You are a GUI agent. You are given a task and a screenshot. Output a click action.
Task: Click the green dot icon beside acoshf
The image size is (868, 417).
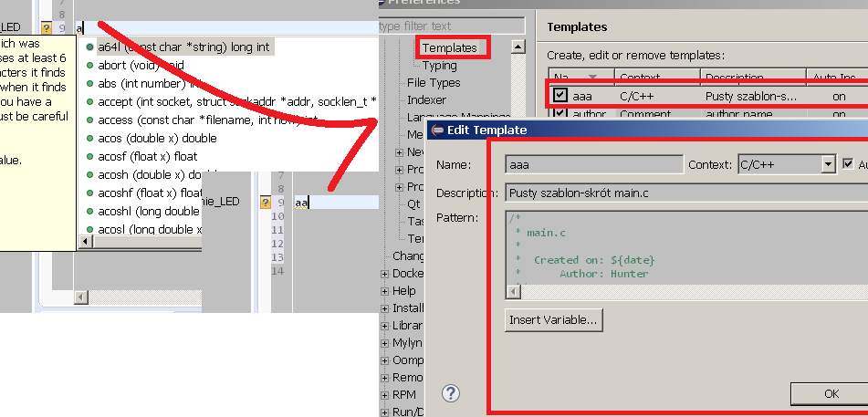point(89,193)
